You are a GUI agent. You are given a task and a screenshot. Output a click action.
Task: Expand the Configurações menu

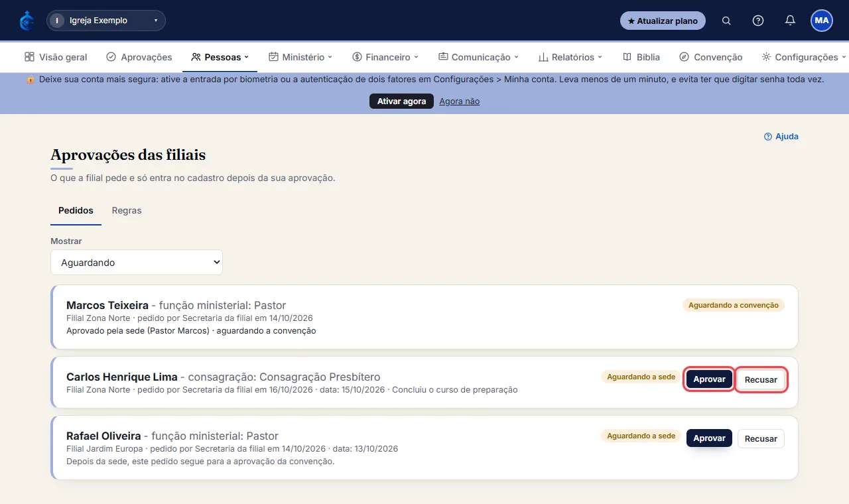coord(804,57)
